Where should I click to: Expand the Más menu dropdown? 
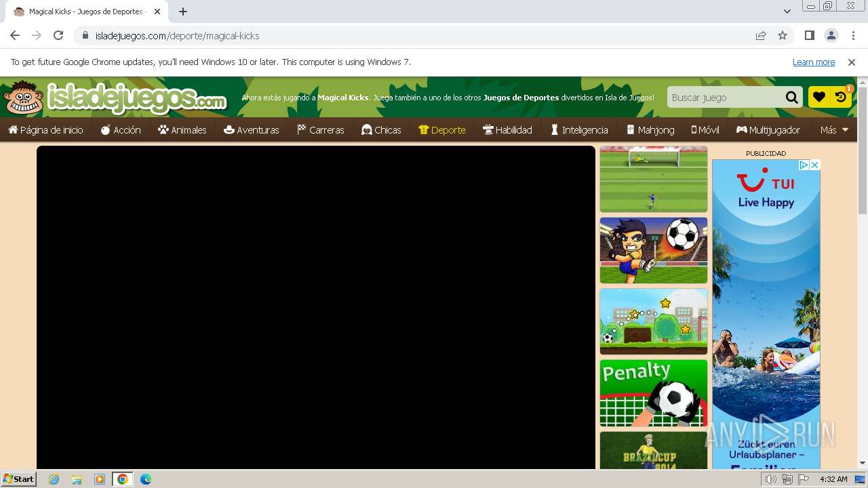pyautogui.click(x=835, y=129)
